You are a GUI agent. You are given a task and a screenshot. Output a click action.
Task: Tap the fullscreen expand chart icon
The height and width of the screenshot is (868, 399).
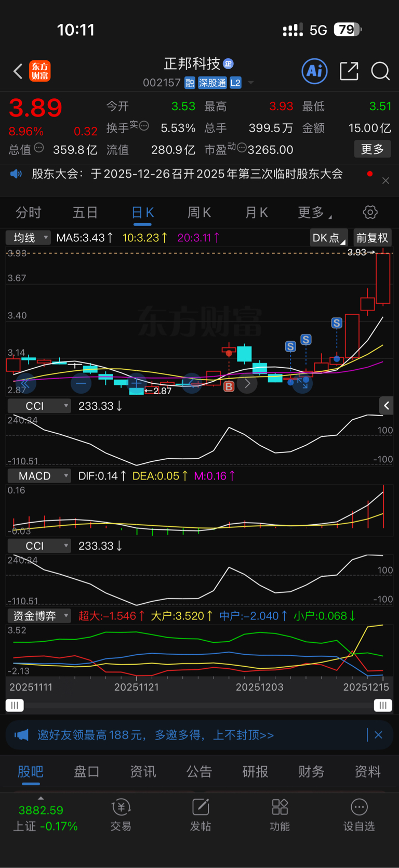pyautogui.click(x=302, y=384)
